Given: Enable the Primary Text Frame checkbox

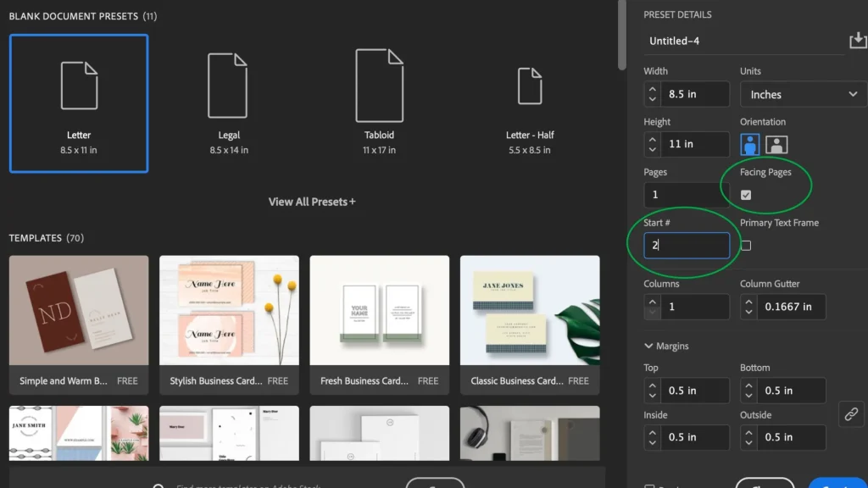Looking at the screenshot, I should coord(746,245).
